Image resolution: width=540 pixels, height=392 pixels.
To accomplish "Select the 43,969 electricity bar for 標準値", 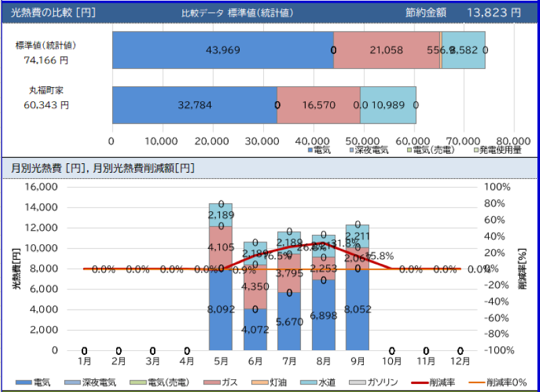I will coord(222,50).
